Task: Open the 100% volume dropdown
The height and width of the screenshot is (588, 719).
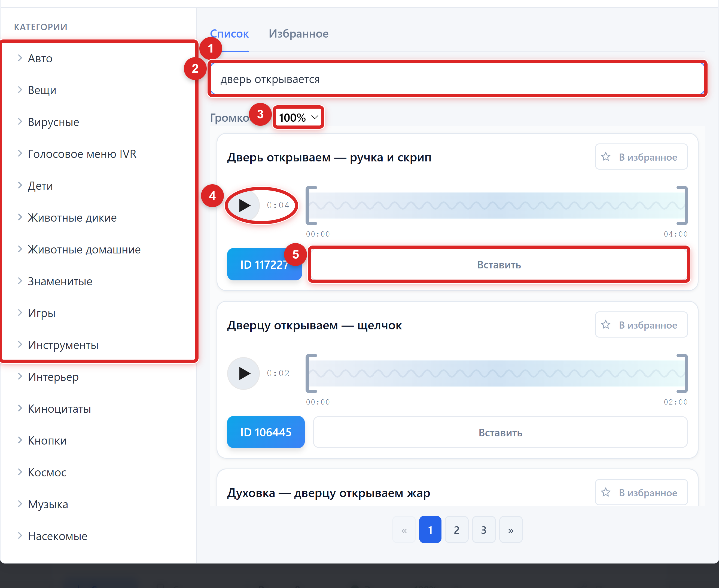Action: pyautogui.click(x=298, y=118)
